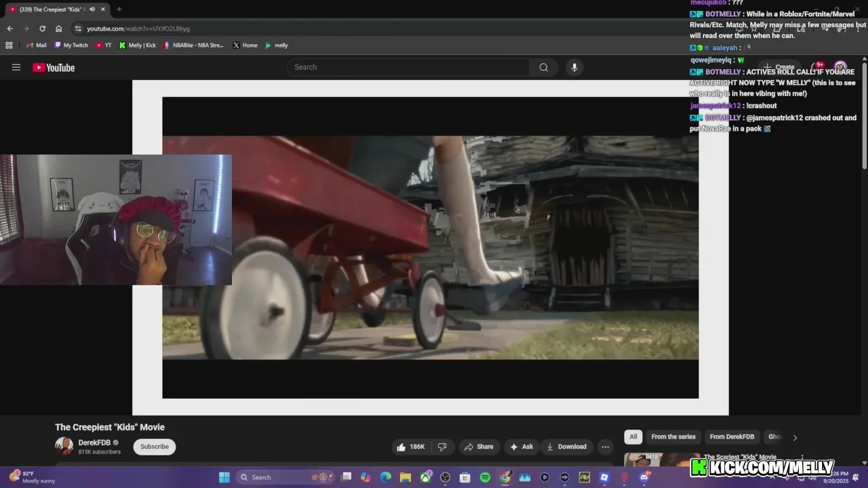Viewport: 868px width, 488px height.
Task: Go forward in browser history
Action: point(26,28)
